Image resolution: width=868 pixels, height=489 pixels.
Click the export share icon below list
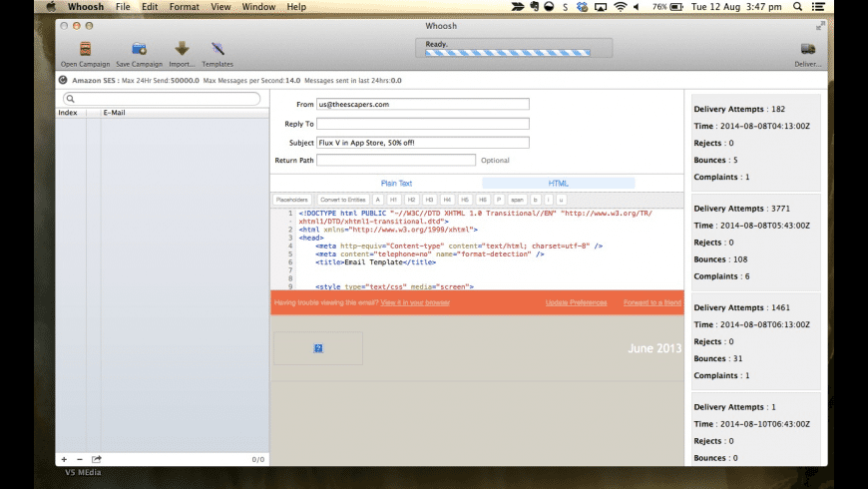point(97,459)
